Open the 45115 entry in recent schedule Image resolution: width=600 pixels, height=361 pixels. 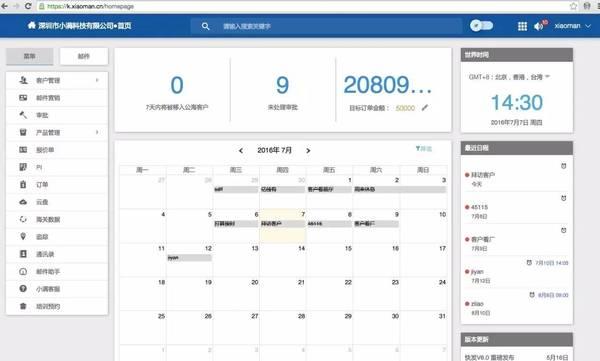pos(479,207)
